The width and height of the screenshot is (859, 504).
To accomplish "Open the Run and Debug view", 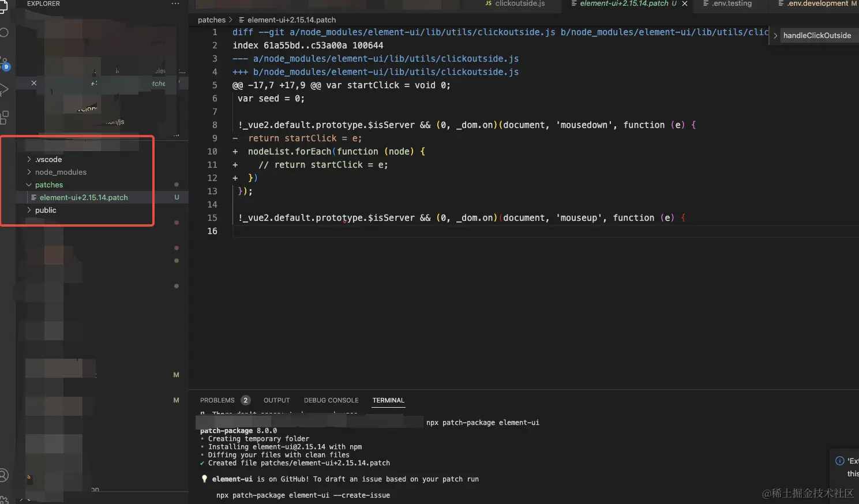I will [x=3, y=89].
